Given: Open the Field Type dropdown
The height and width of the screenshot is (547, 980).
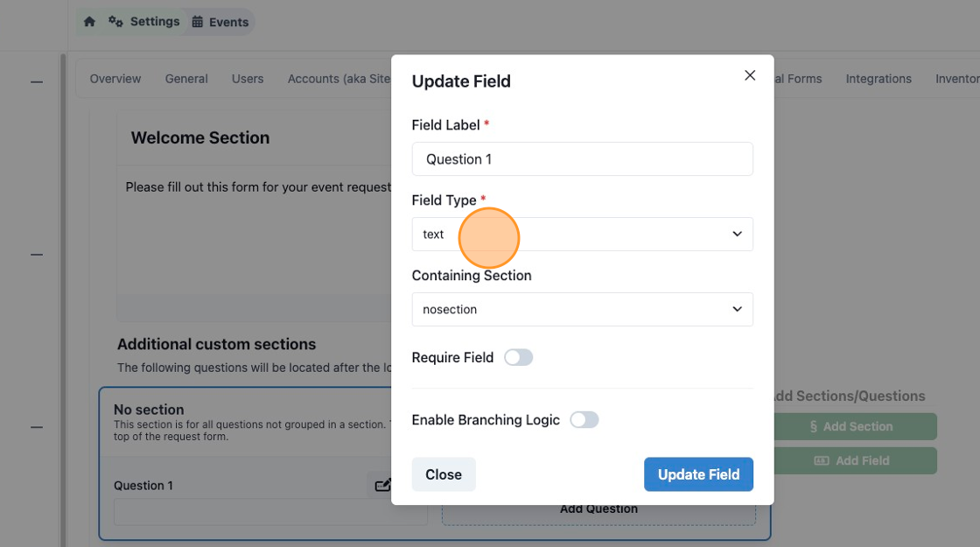Looking at the screenshot, I should pyautogui.click(x=582, y=234).
